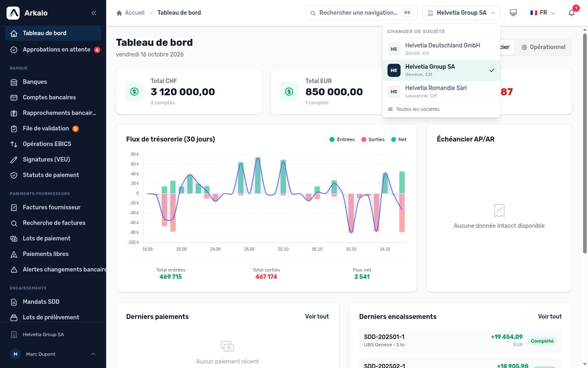Click the Approbations en attente check icon
Viewport: 588px width, 368px height.
14,50
